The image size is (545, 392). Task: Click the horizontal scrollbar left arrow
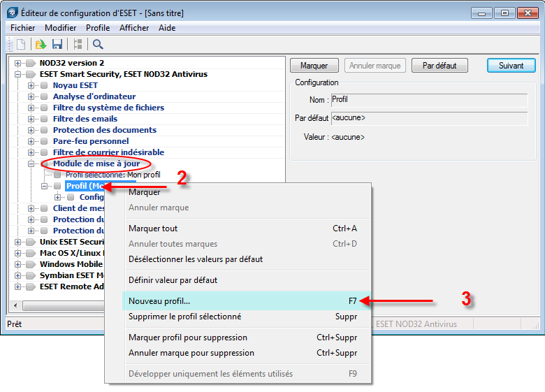(x=14, y=306)
